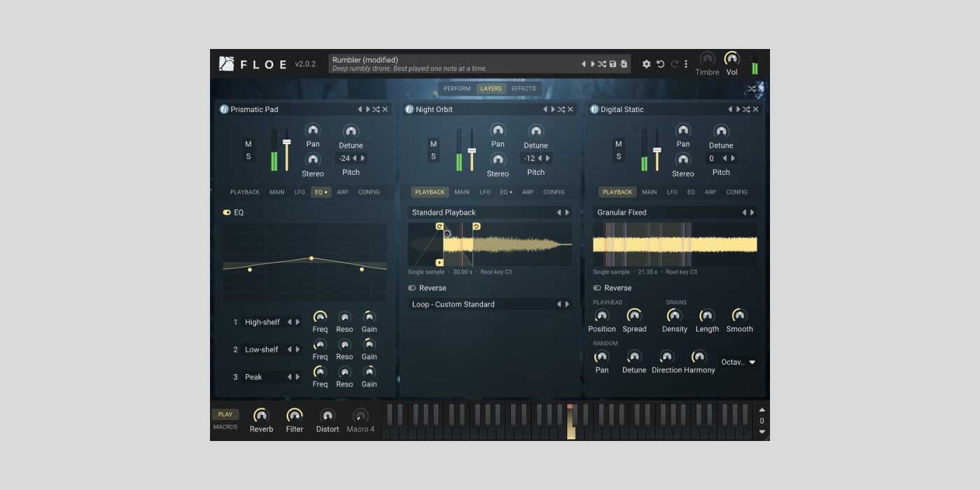Shift keyboard octave up arrow
Screen dimensions: 980x490
(x=762, y=410)
